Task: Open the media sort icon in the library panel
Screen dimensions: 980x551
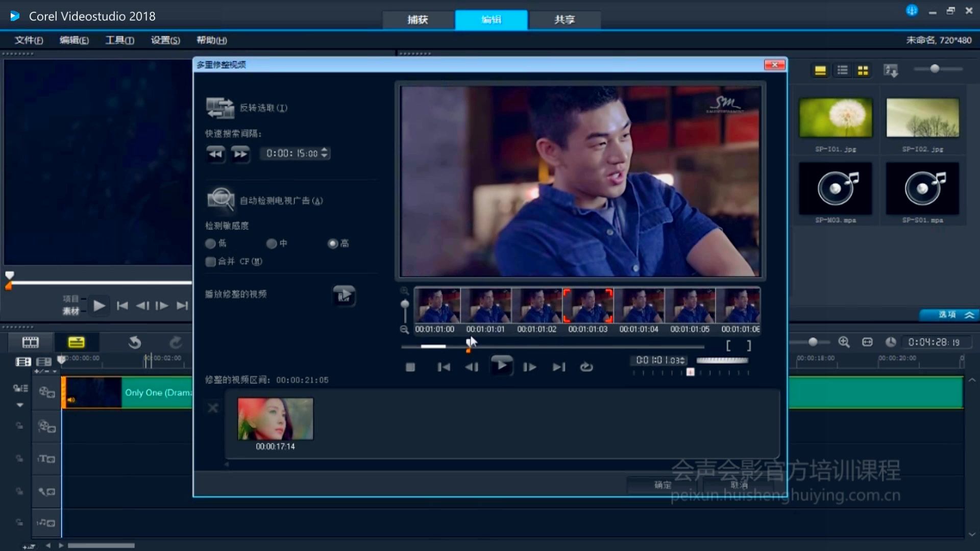Action: [x=891, y=70]
